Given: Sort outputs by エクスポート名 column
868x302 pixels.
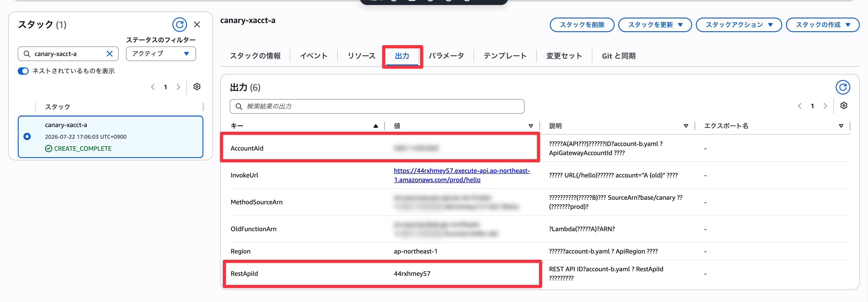Looking at the screenshot, I should 841,126.
